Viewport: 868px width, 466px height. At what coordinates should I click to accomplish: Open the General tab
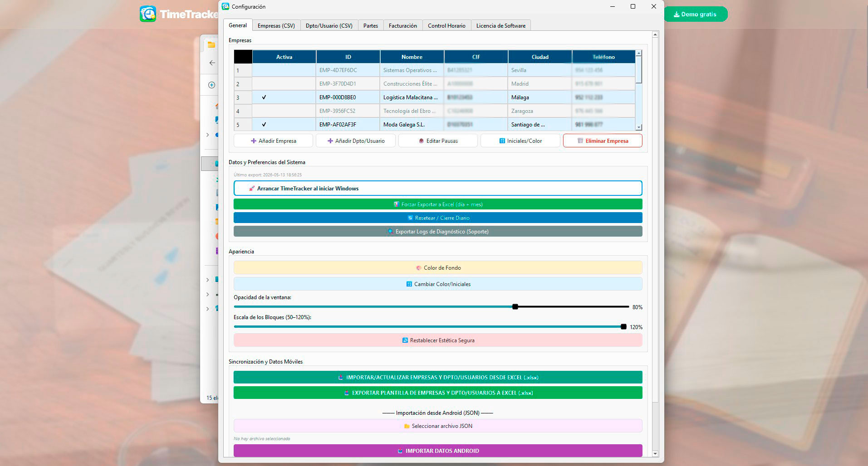coord(238,25)
